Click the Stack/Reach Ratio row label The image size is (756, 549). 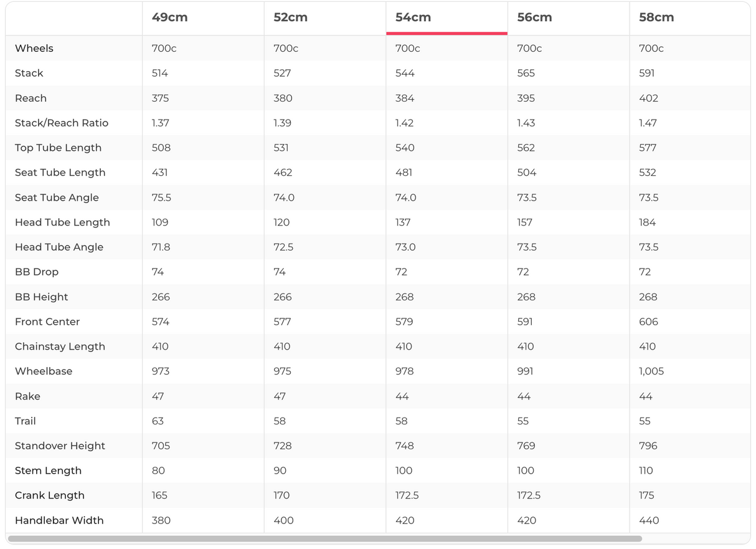tap(62, 123)
